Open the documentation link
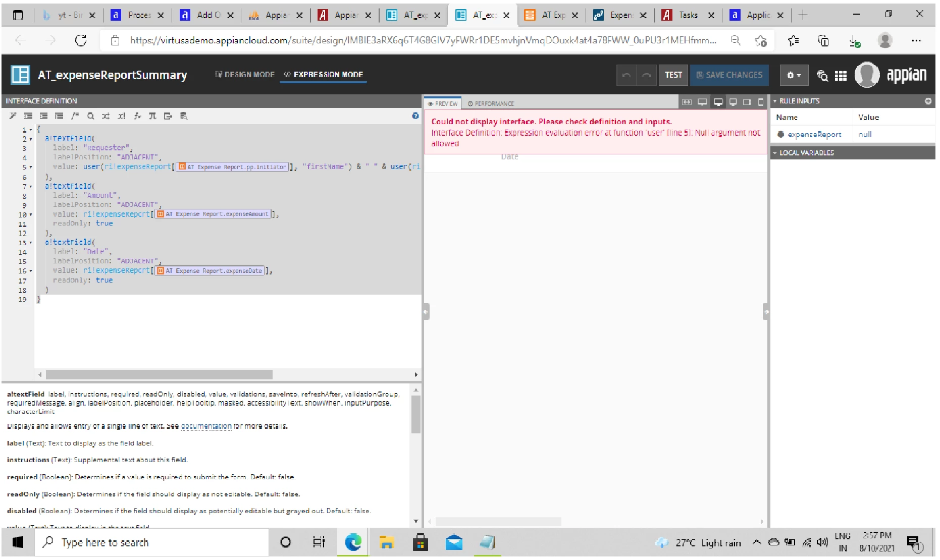This screenshot has height=560, width=940. (x=206, y=426)
